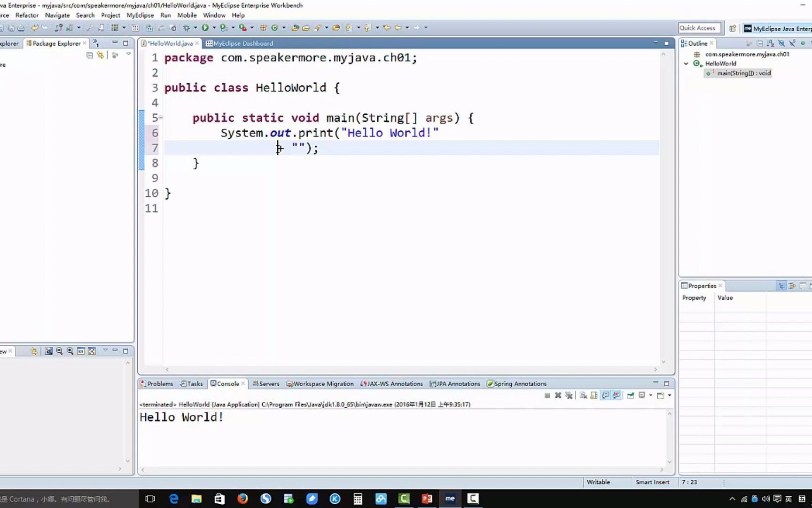This screenshot has height=508, width=812.
Task: Open the Navigate menu
Action: click(x=57, y=15)
